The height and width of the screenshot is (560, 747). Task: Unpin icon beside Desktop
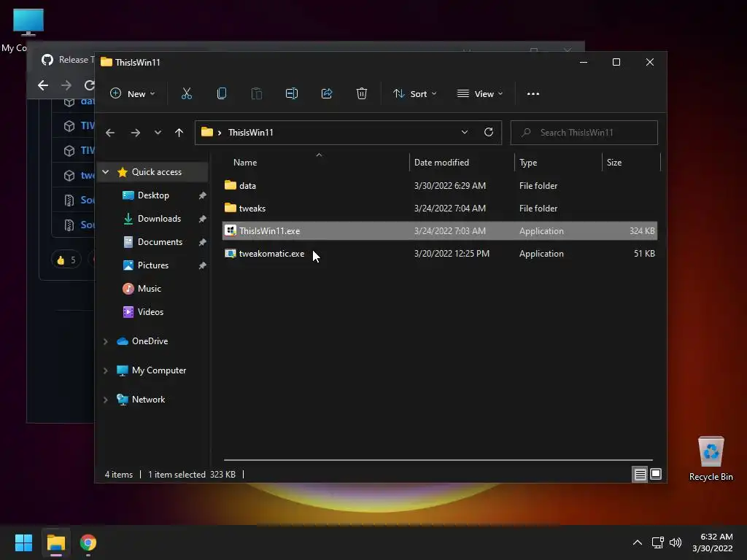pos(203,195)
